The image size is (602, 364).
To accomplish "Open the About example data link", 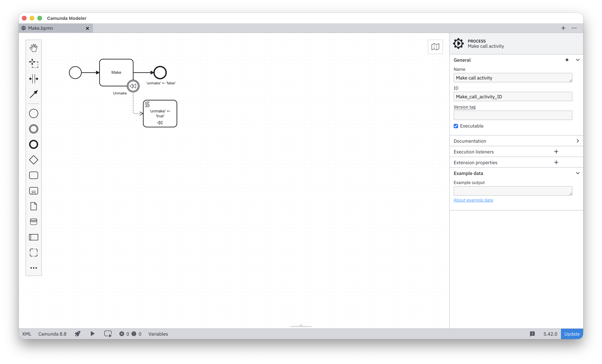I will 473,200.
